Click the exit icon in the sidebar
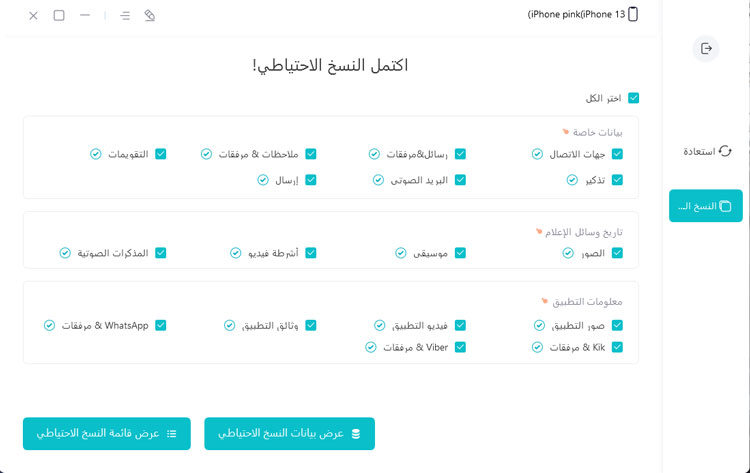This screenshot has height=473, width=750. 706,48
